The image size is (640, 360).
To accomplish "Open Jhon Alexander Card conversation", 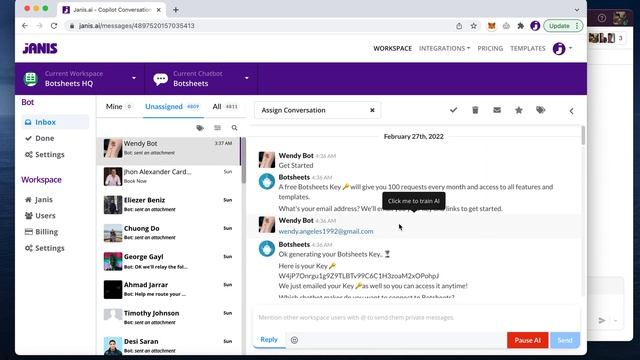I will tap(169, 176).
